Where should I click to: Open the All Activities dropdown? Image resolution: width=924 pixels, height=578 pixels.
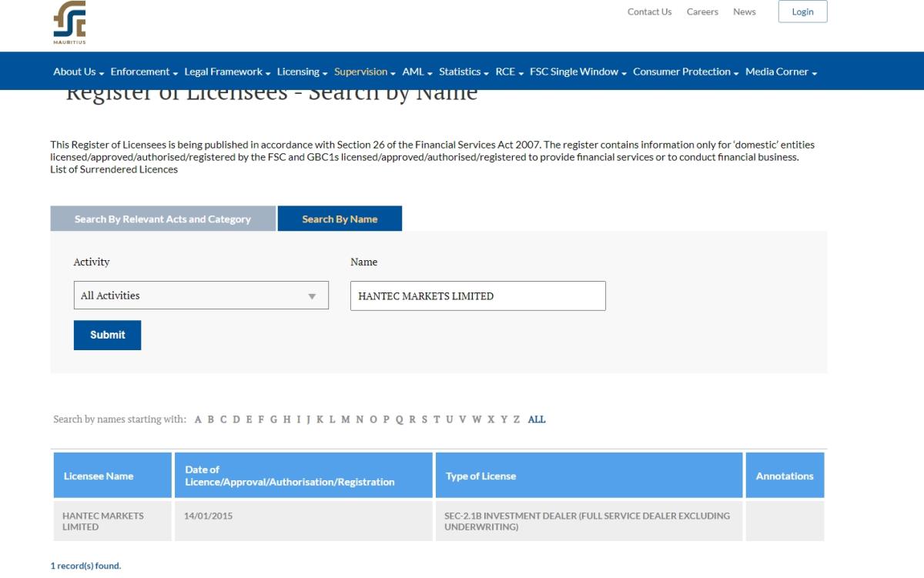(x=201, y=296)
